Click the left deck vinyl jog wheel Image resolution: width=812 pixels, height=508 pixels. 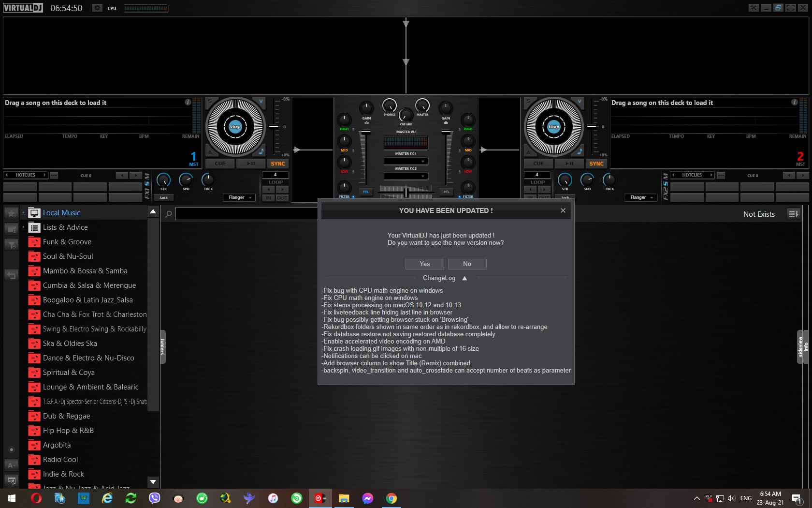click(235, 127)
